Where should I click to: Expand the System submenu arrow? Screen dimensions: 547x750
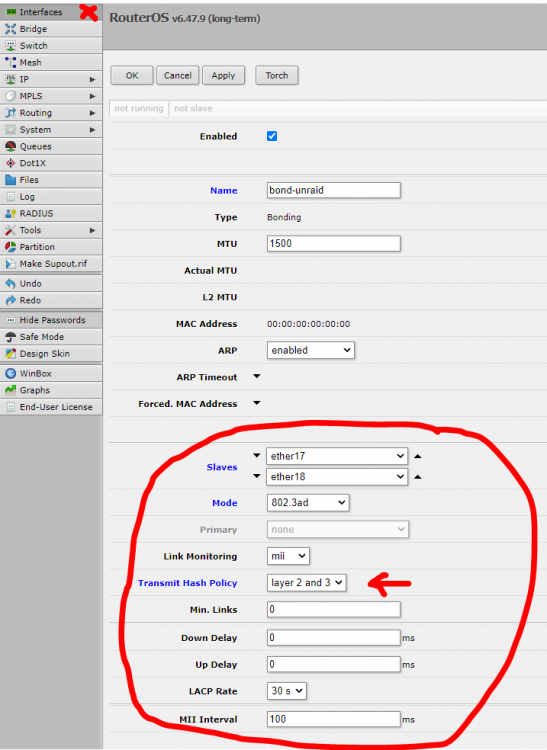click(x=93, y=130)
